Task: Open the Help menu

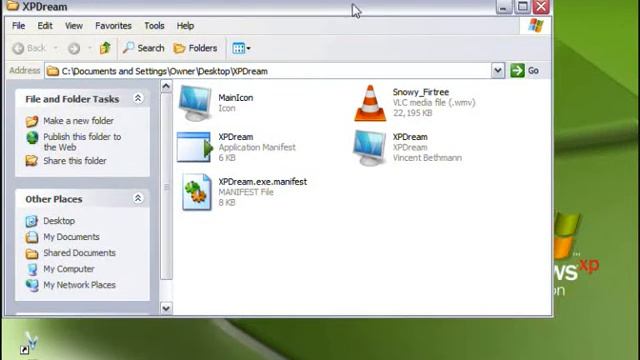Action: [x=185, y=26]
